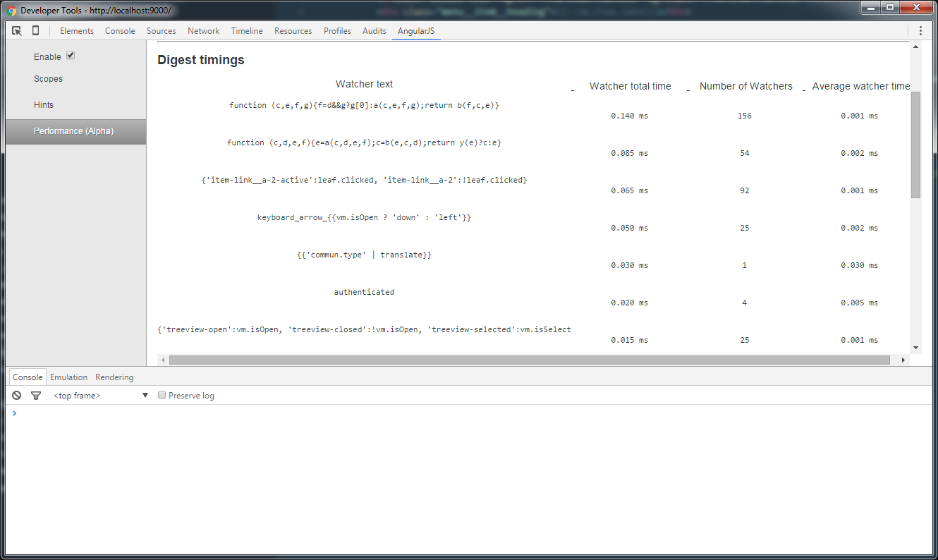Select Performance (Alpha) sidebar item

[76, 131]
